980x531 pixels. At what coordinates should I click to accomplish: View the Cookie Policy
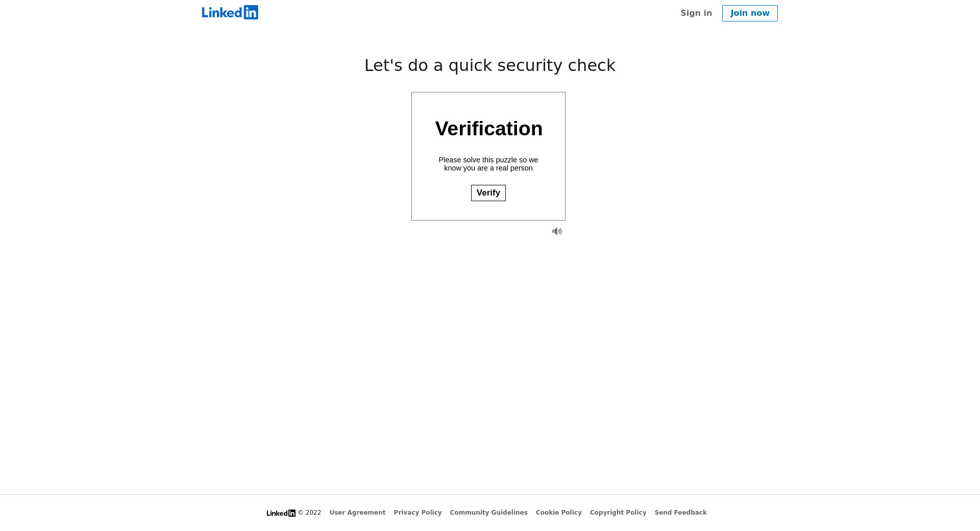point(558,513)
